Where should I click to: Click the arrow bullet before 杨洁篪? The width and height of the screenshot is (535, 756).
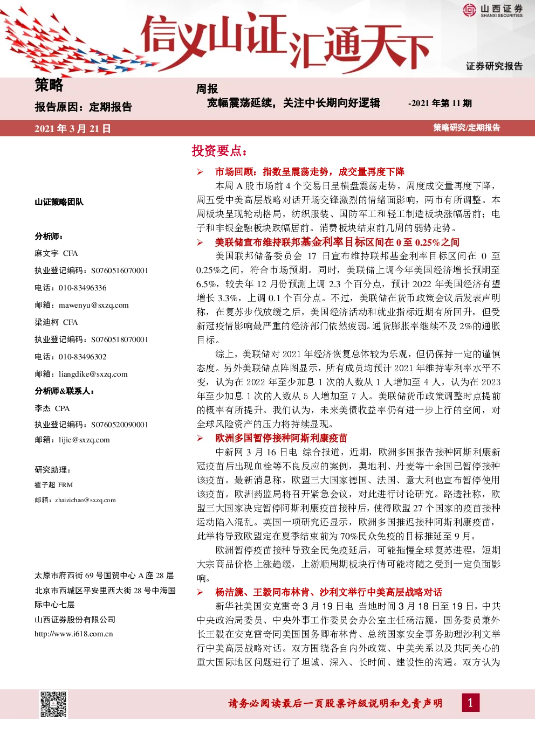coord(200,592)
